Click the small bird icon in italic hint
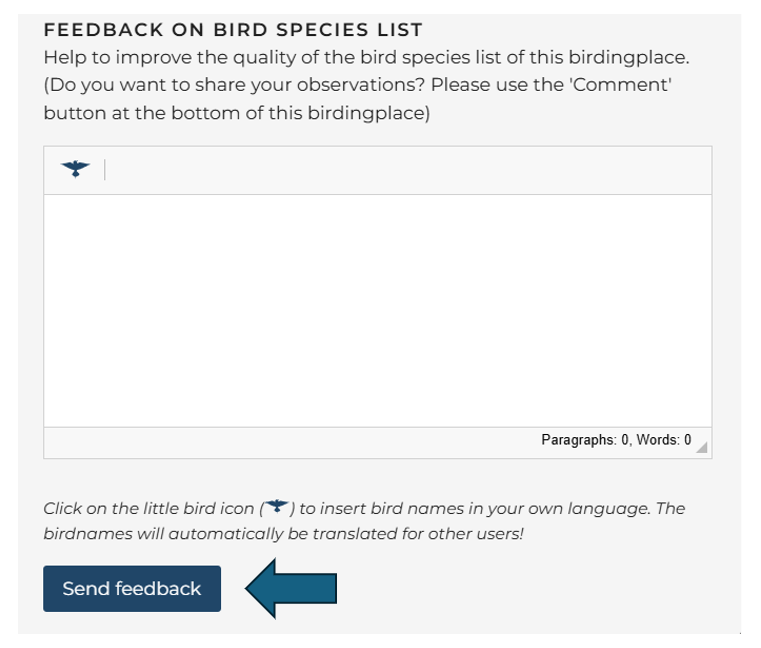Image resolution: width=761 pixels, height=648 pixels. point(277,507)
